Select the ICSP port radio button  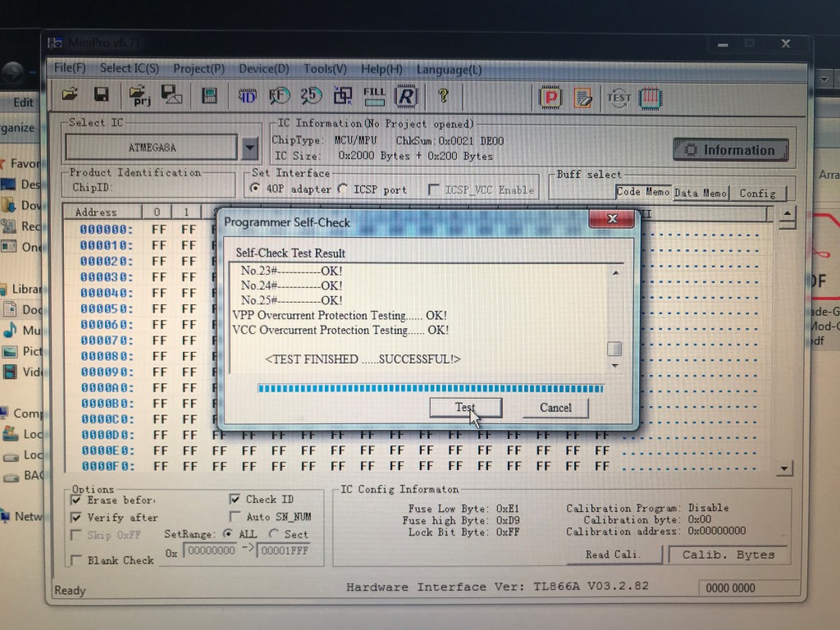click(x=343, y=189)
